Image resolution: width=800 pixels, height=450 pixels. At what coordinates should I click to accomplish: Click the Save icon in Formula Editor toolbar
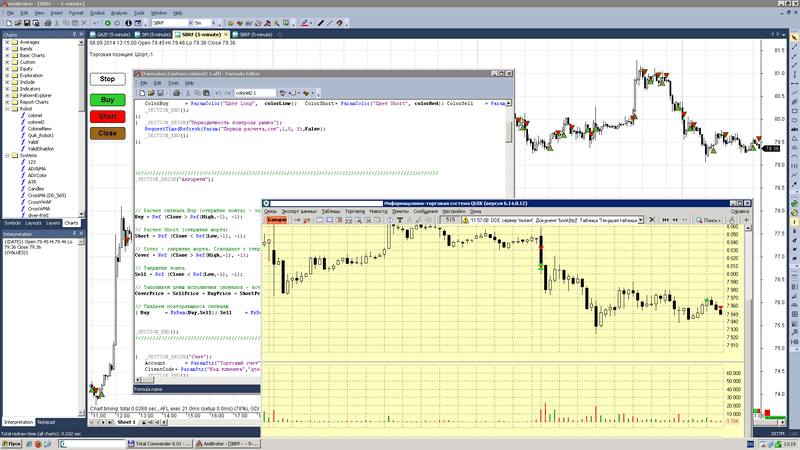160,93
